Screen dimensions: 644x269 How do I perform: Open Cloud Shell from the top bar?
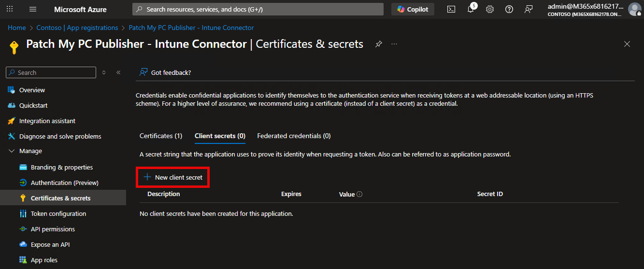point(451,9)
